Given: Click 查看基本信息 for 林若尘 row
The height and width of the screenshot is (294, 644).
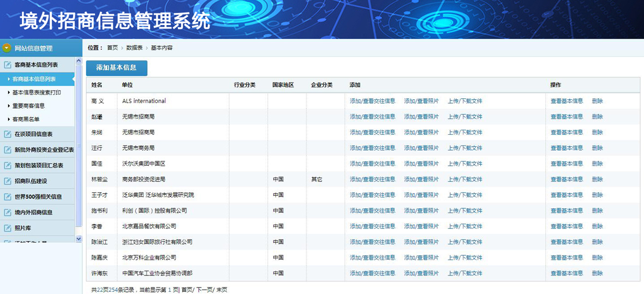Looking at the screenshot, I should pyautogui.click(x=567, y=179).
